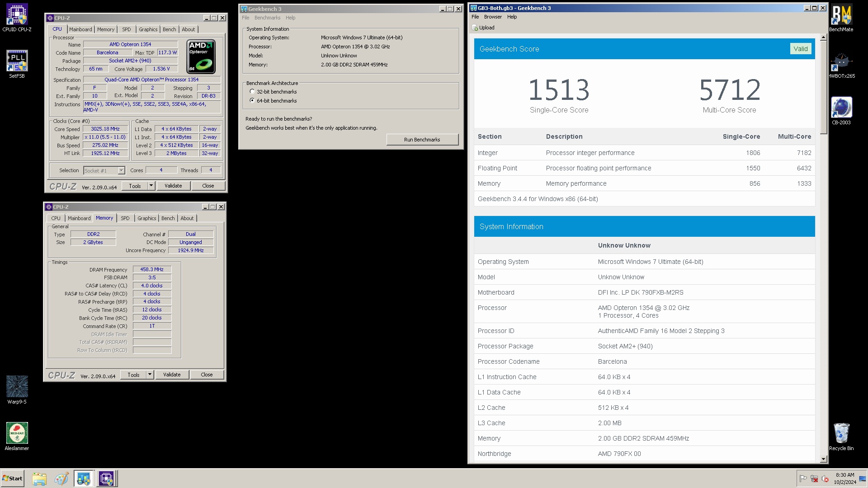Screen dimensions: 868x488
Task: Click the muted volume tray icon
Action: point(825,479)
